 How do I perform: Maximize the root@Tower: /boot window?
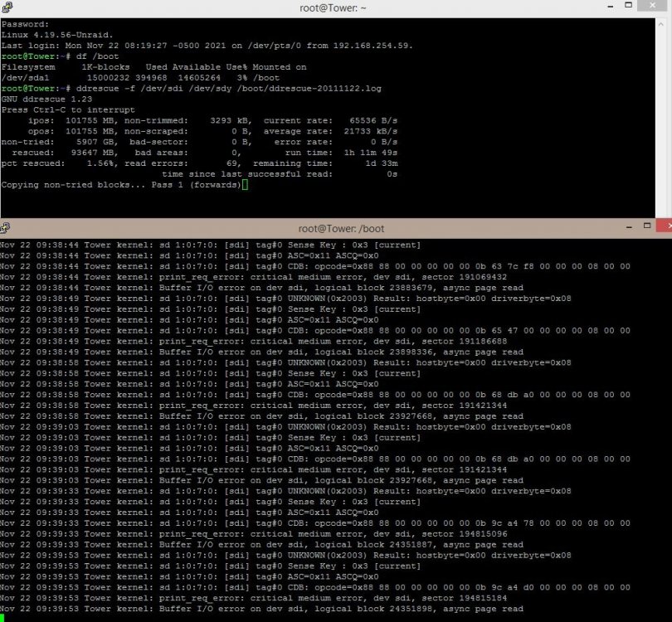(647, 226)
